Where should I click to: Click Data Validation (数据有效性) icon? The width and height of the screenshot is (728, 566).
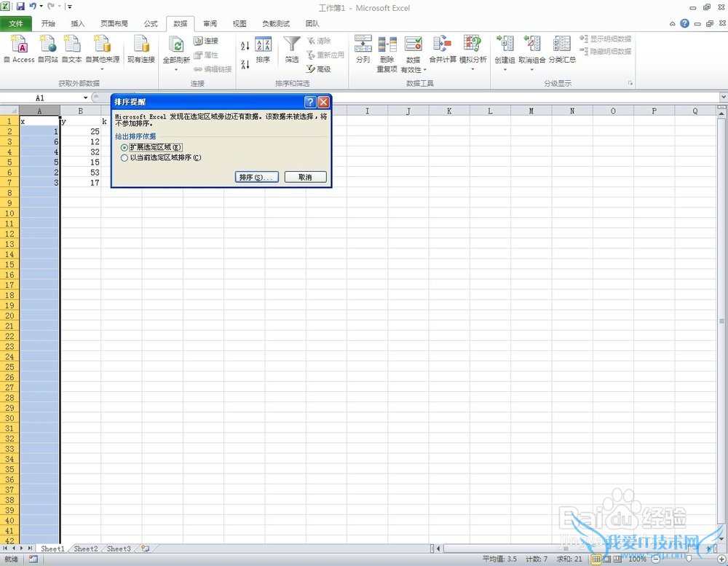click(414, 44)
